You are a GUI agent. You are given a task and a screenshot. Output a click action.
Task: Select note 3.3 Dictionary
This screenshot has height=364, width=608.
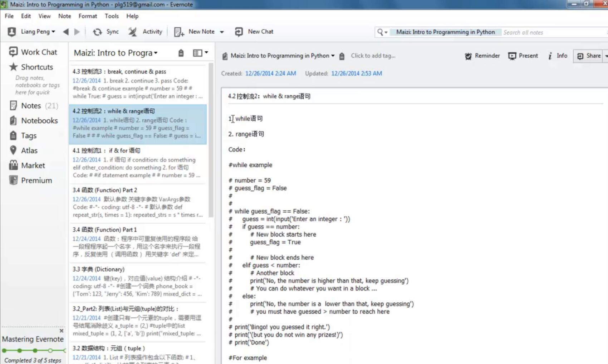pyautogui.click(x=138, y=282)
